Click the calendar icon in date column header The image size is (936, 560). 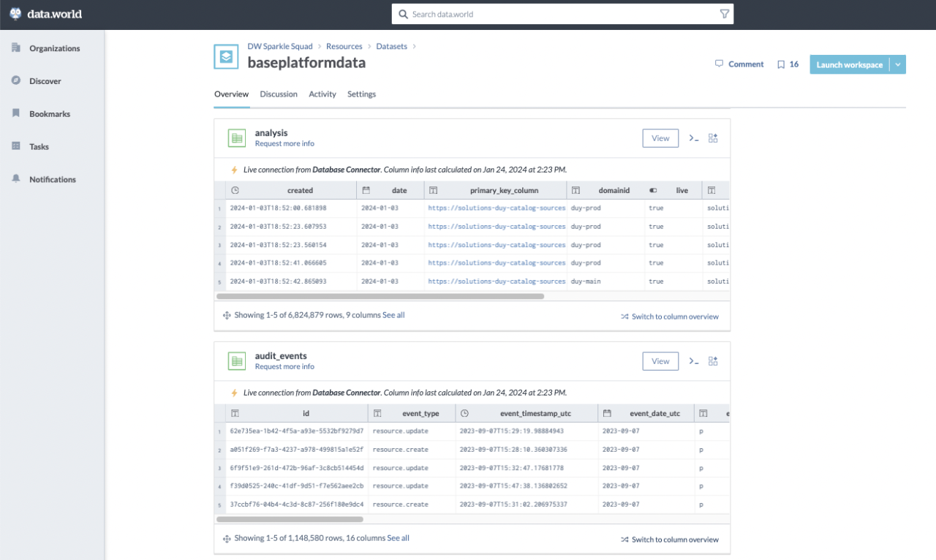366,190
